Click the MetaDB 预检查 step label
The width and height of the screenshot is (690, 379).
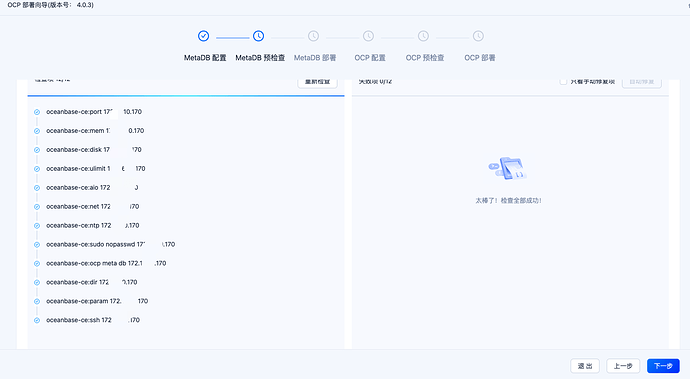tap(260, 58)
